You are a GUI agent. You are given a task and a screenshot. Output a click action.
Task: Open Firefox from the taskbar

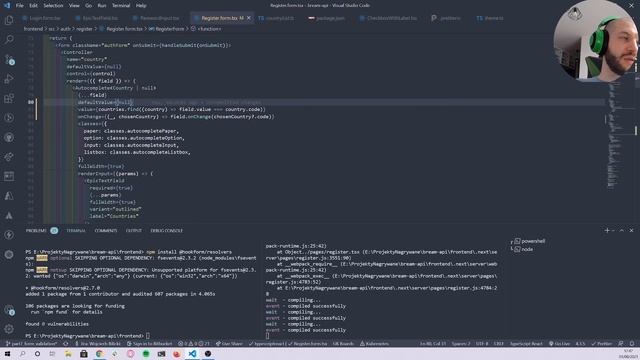pos(177,353)
